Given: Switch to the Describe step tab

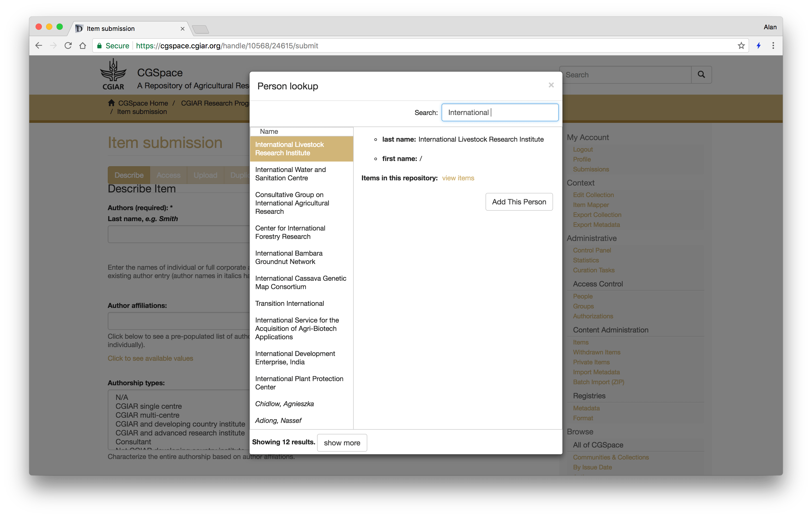Looking at the screenshot, I should (129, 175).
